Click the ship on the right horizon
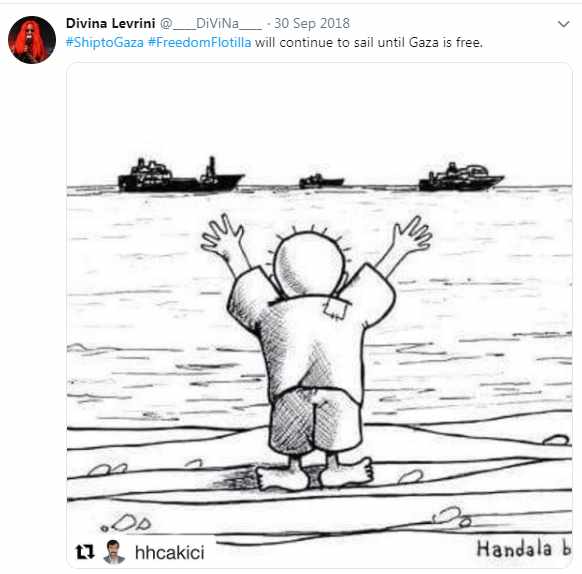Viewport: 582px width, 574px height. [x=461, y=177]
